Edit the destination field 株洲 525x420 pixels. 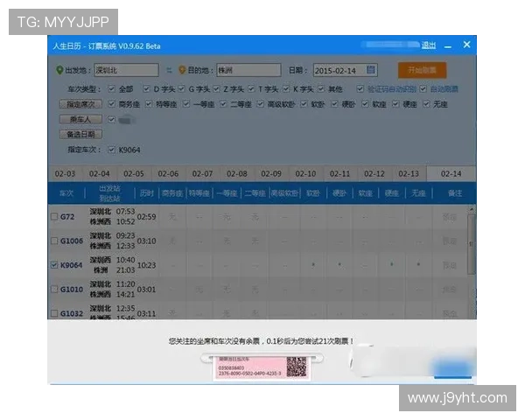click(248, 70)
